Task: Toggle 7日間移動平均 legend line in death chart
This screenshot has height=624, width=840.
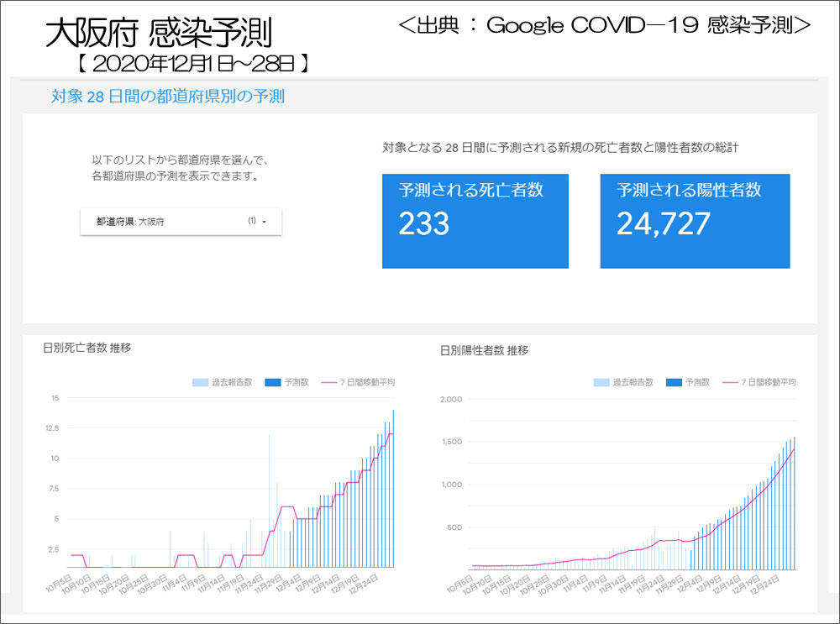Action: [x=329, y=382]
